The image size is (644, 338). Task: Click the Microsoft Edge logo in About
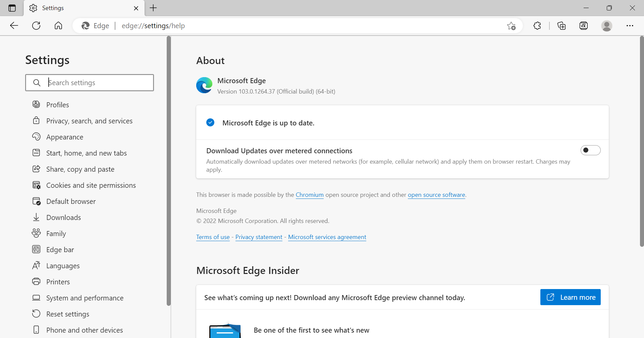pyautogui.click(x=204, y=85)
